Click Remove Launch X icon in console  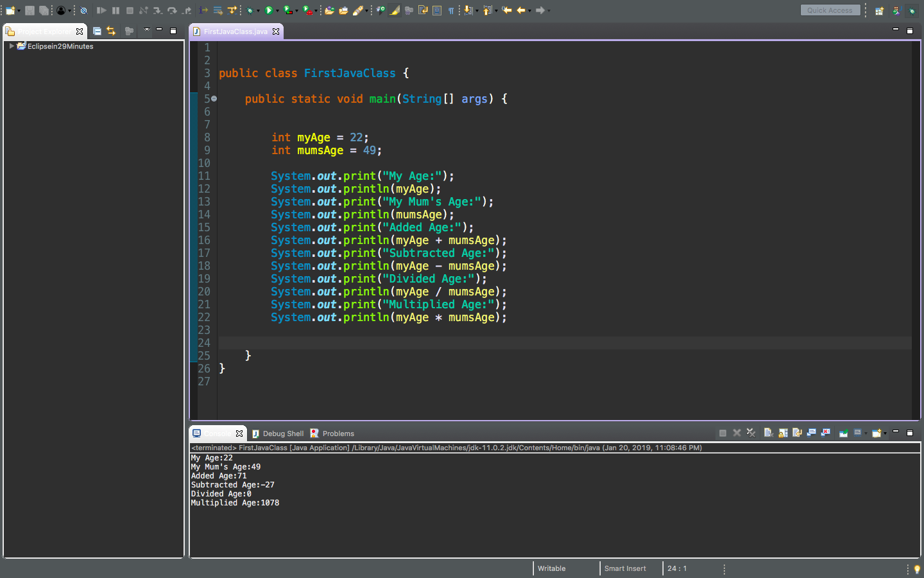pyautogui.click(x=737, y=433)
